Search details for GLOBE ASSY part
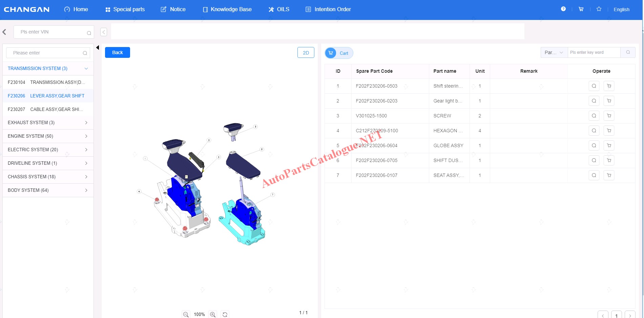The width and height of the screenshot is (644, 318). click(x=594, y=145)
